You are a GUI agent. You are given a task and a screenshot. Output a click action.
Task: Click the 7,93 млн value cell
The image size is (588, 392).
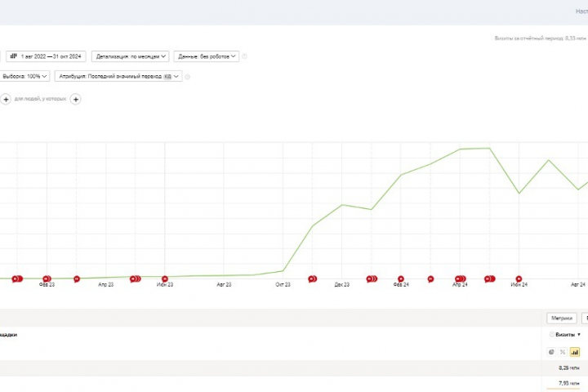569,383
